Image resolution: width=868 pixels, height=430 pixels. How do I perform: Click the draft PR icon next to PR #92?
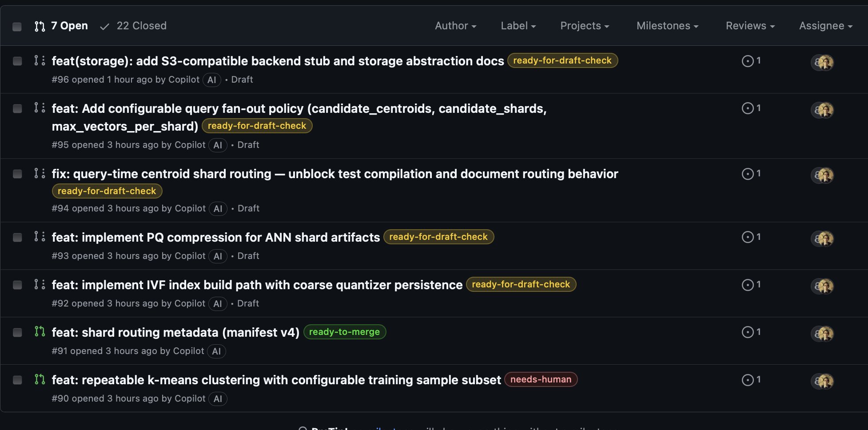click(x=40, y=285)
